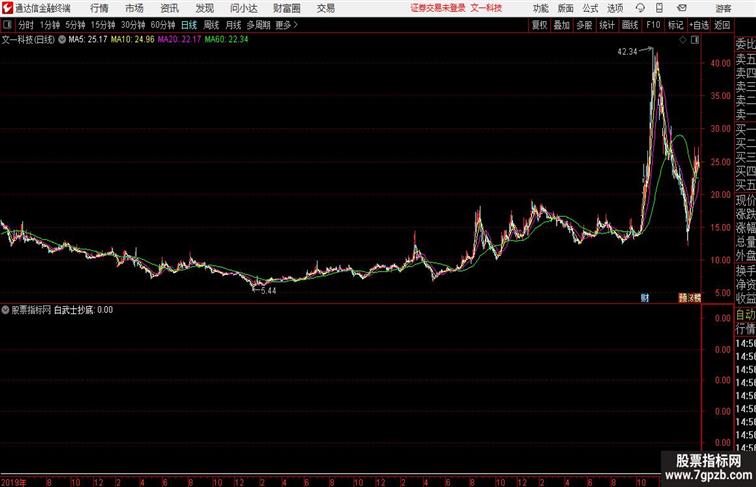Click the 标记 mark toolbar button
The height and width of the screenshot is (487, 756).
pos(675,25)
